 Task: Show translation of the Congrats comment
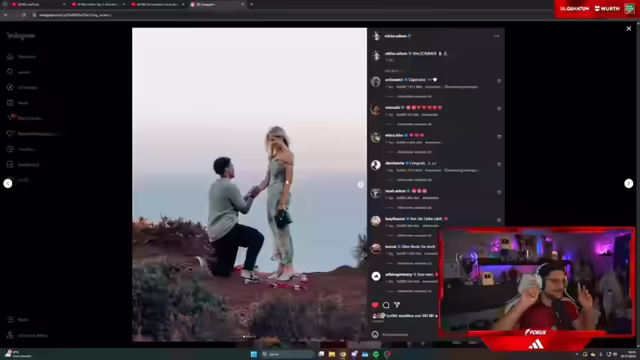click(x=461, y=170)
